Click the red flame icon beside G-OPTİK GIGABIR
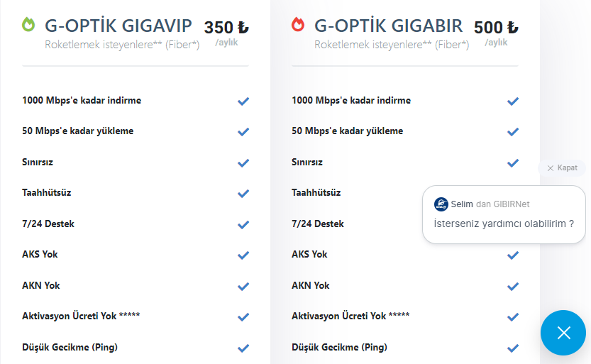This screenshot has width=591, height=364. [298, 26]
